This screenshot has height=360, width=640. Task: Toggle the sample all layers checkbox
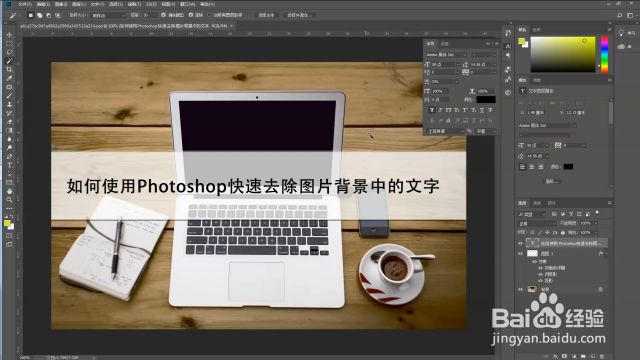pyautogui.click(x=209, y=15)
